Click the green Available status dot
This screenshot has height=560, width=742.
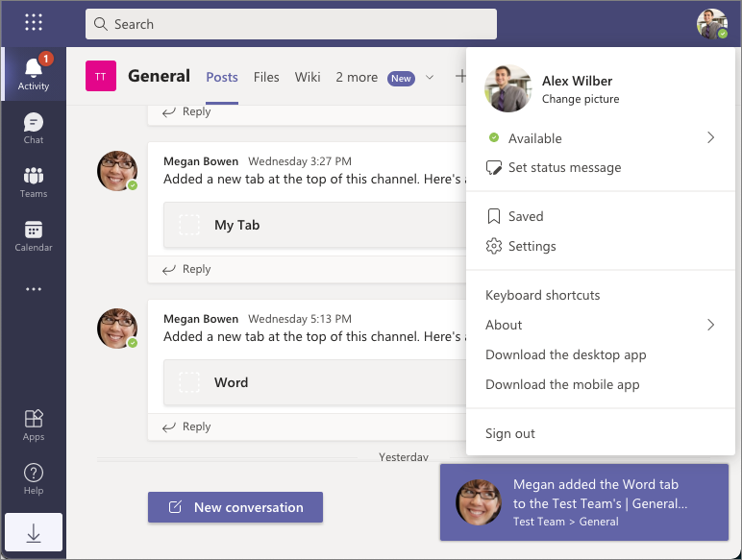pyautogui.click(x=494, y=137)
